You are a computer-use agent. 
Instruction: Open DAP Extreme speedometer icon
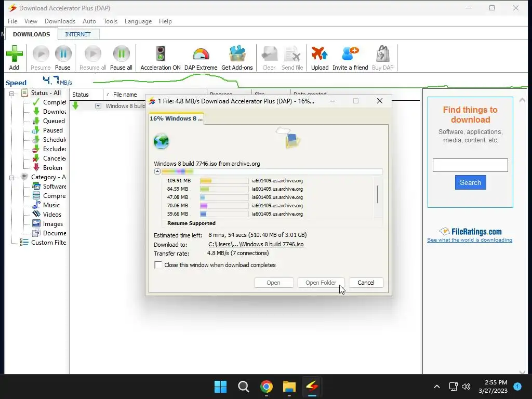click(201, 54)
